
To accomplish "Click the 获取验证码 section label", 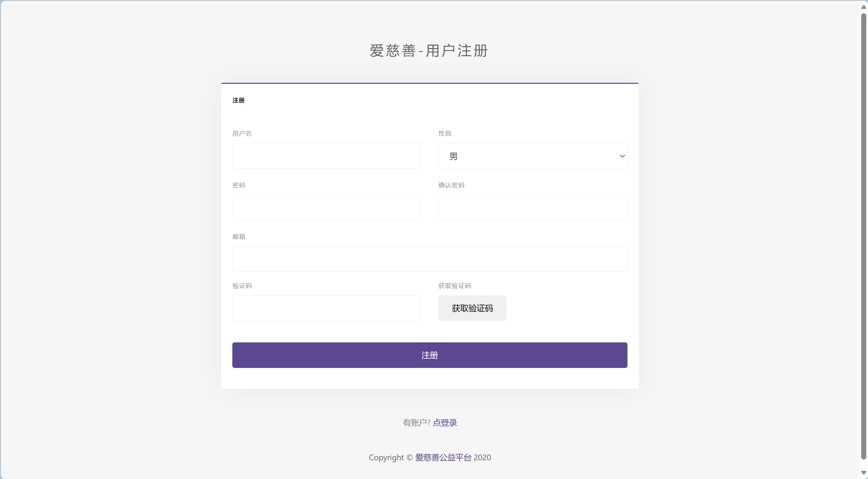I will (x=454, y=285).
